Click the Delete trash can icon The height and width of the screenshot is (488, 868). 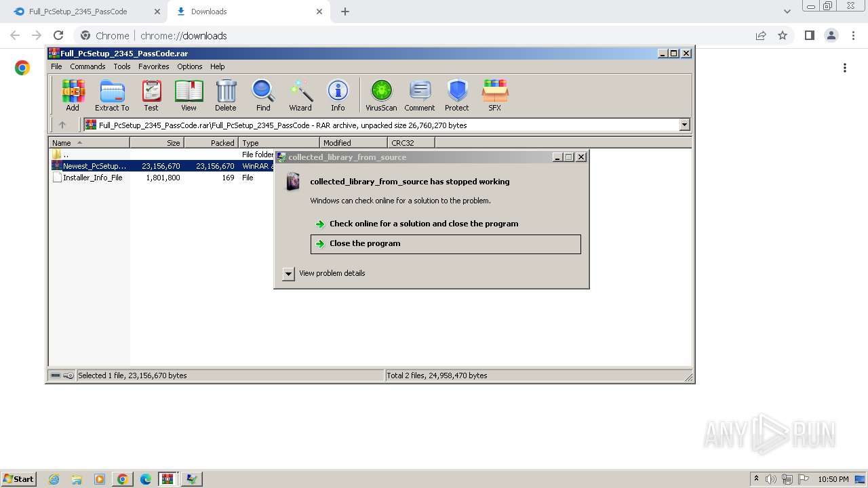click(x=226, y=95)
